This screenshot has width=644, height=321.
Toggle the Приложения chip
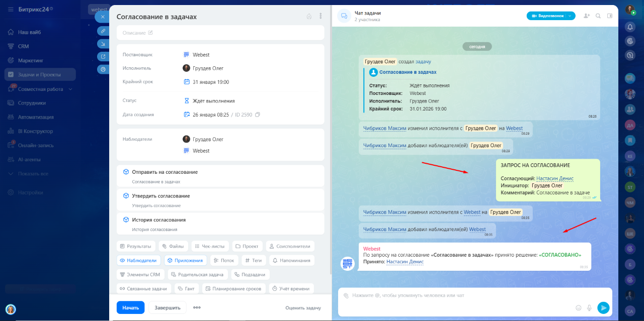tap(185, 260)
